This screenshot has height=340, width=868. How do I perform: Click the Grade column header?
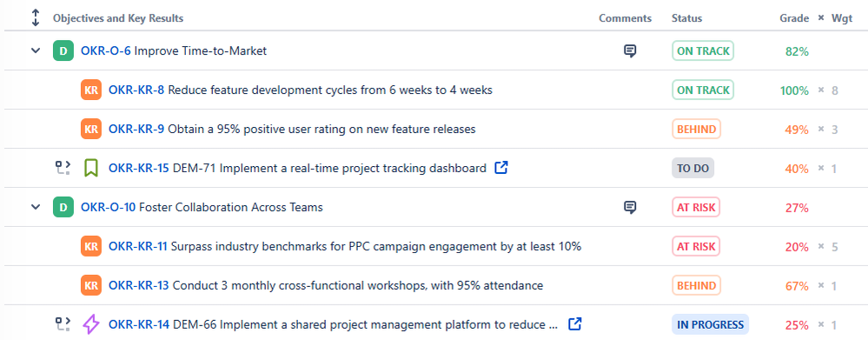coord(794,18)
